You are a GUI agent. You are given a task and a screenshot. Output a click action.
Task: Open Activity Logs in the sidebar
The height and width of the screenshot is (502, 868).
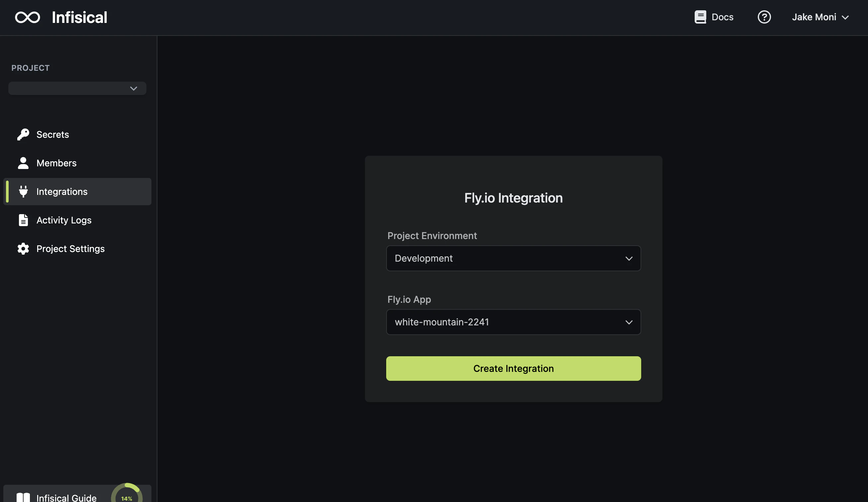click(x=77, y=220)
